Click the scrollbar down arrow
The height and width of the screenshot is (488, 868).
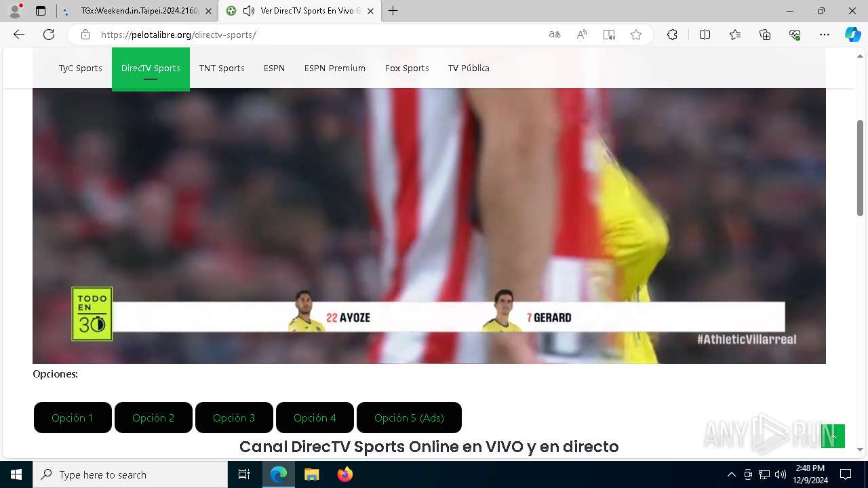(x=860, y=449)
